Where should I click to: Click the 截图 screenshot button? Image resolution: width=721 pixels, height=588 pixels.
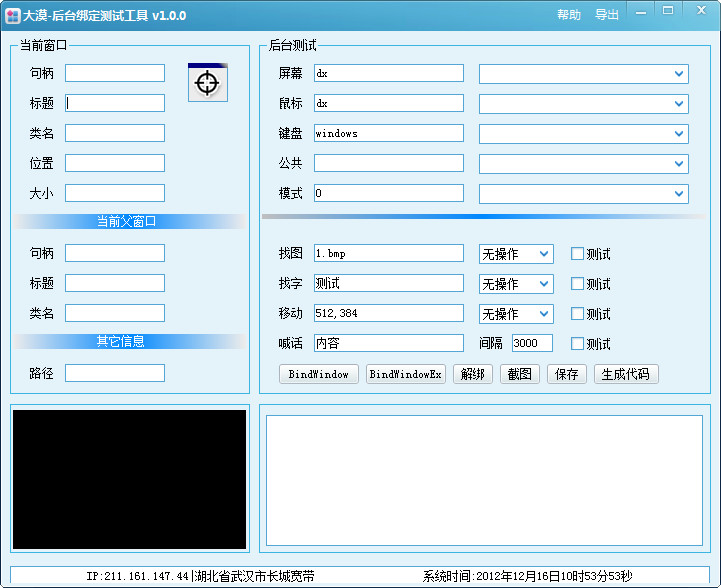(520, 374)
